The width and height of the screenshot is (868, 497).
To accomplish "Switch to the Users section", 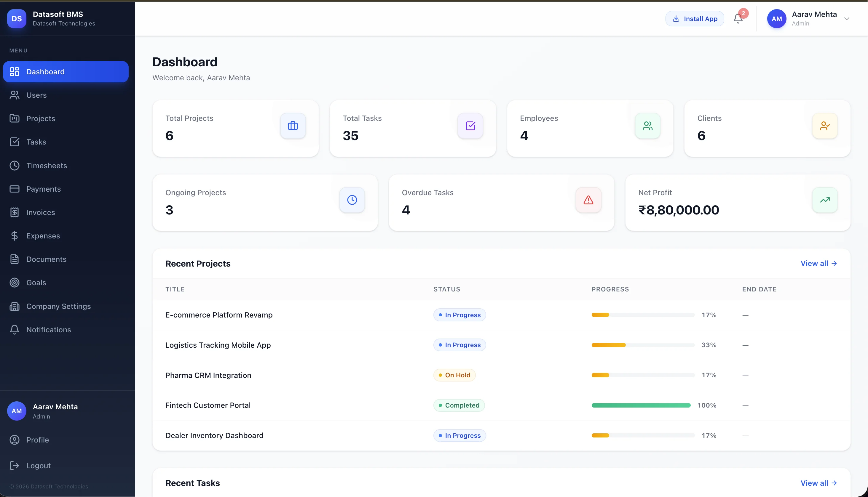I will point(36,95).
